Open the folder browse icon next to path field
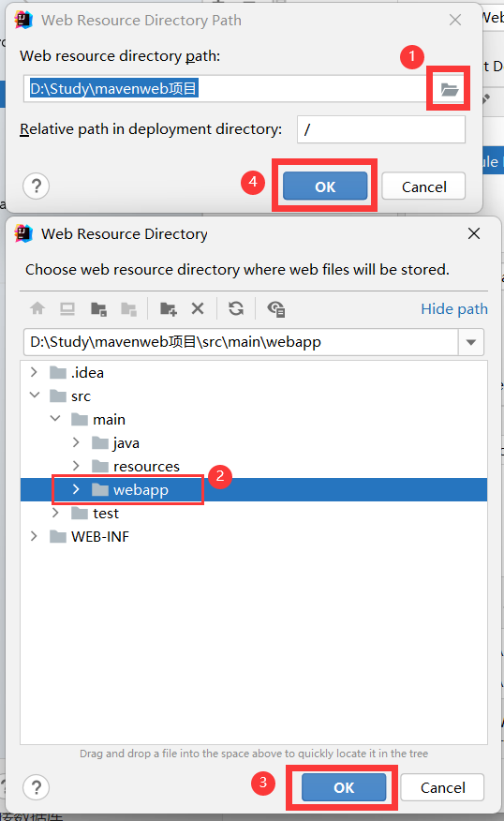The height and width of the screenshot is (821, 504). pos(449,90)
